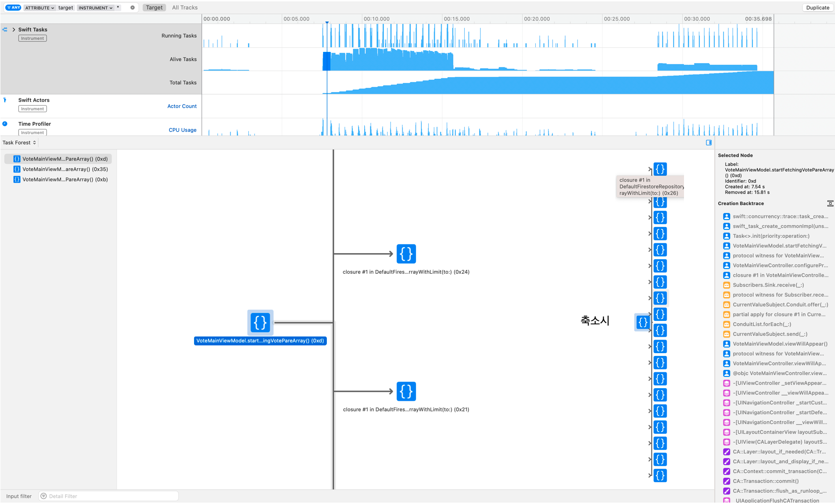The height and width of the screenshot is (504, 835).
Task: Click the icon beside CA::Layer::layout_if_needed
Action: pos(727,452)
